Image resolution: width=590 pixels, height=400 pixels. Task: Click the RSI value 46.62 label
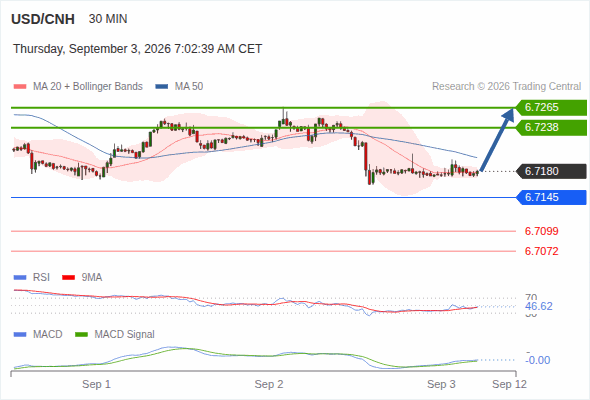pyautogui.click(x=539, y=306)
